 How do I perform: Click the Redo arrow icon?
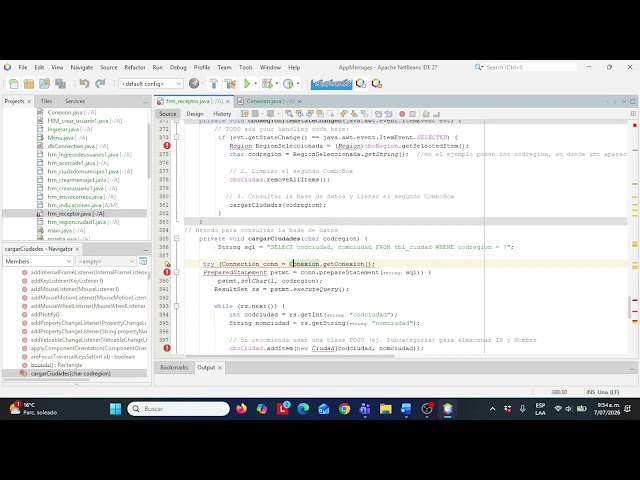(x=100, y=84)
